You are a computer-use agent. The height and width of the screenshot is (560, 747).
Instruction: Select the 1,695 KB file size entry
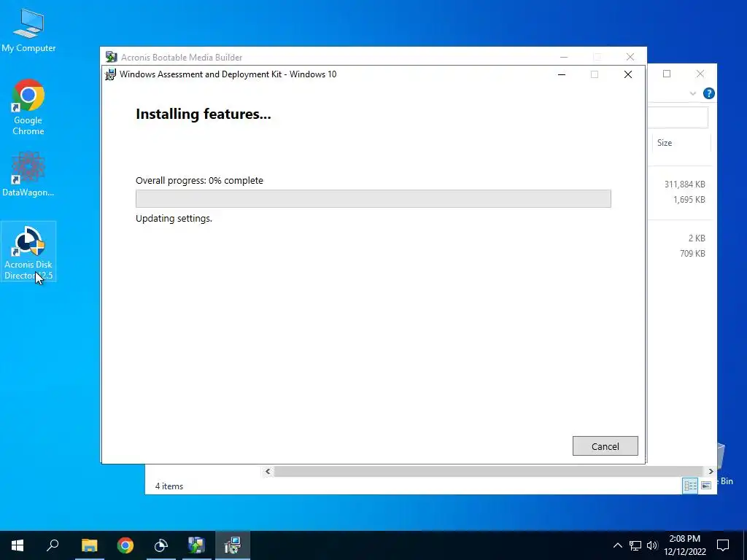(689, 200)
